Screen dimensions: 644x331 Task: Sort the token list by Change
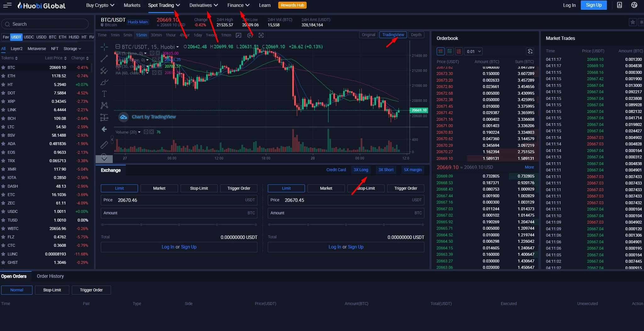coord(80,58)
